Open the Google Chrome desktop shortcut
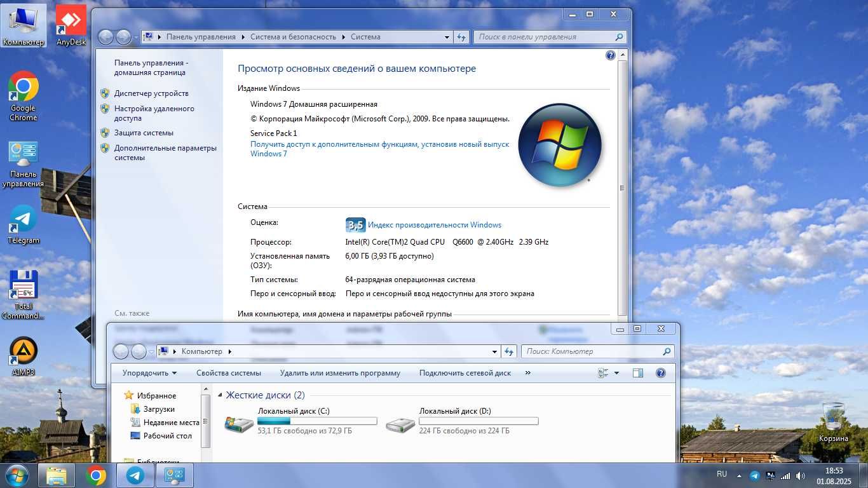 [x=24, y=95]
